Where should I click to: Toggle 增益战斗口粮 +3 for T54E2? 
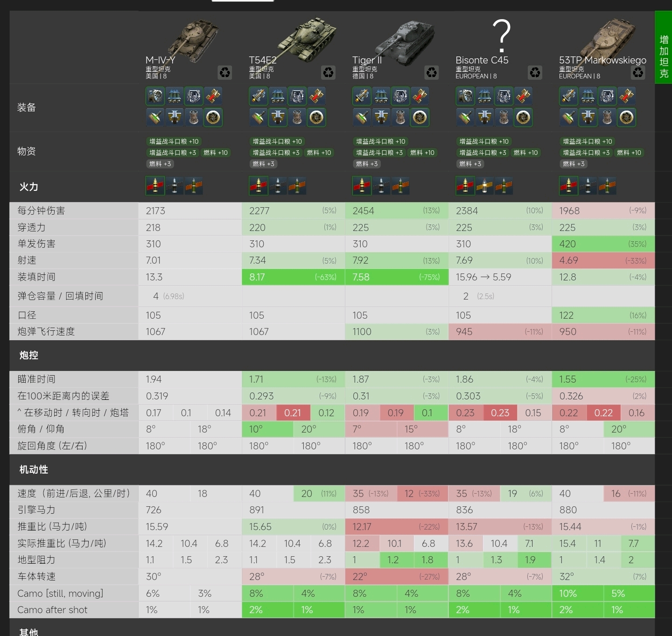point(276,153)
